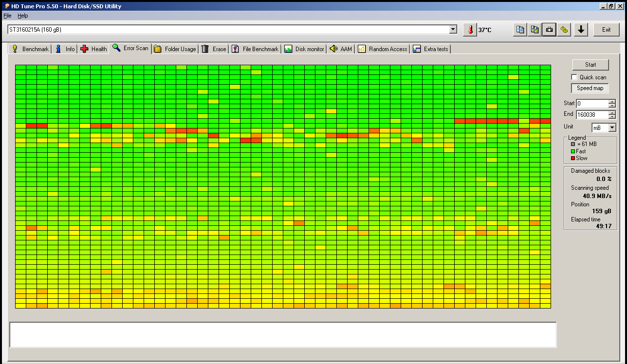627x364 pixels.
Task: Decrease the End value with down spinner
Action: 612,117
